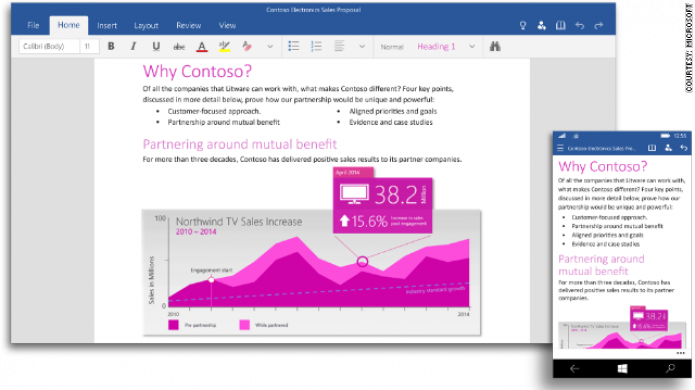
Task: Switch to the Review tab
Action: 188,26
